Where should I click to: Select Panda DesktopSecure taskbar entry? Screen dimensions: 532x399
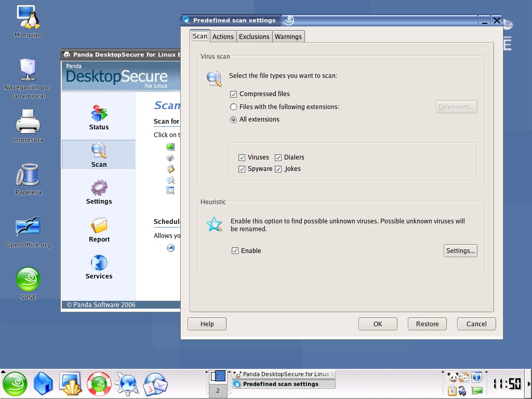click(284, 374)
